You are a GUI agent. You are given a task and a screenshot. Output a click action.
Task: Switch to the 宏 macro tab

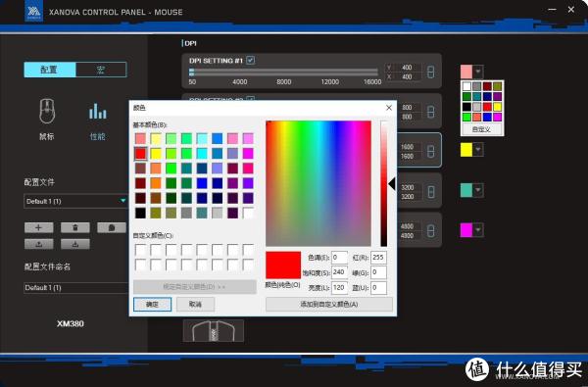click(101, 70)
